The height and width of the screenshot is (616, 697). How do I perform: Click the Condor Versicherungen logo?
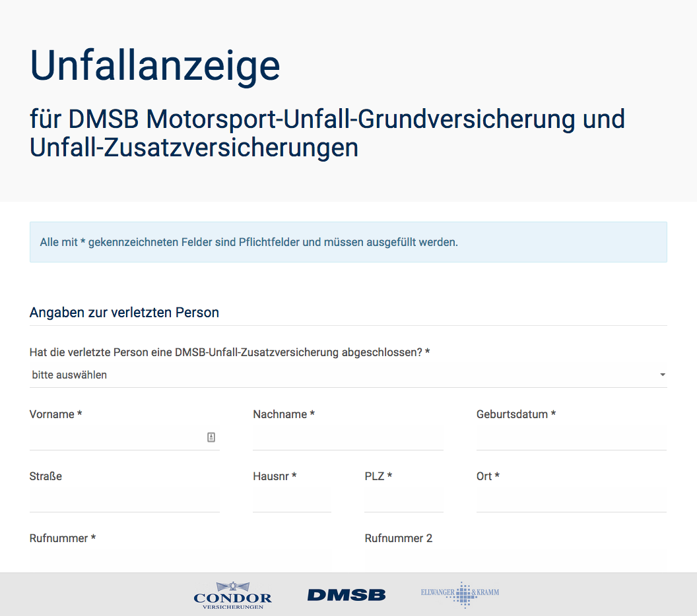[x=232, y=596]
